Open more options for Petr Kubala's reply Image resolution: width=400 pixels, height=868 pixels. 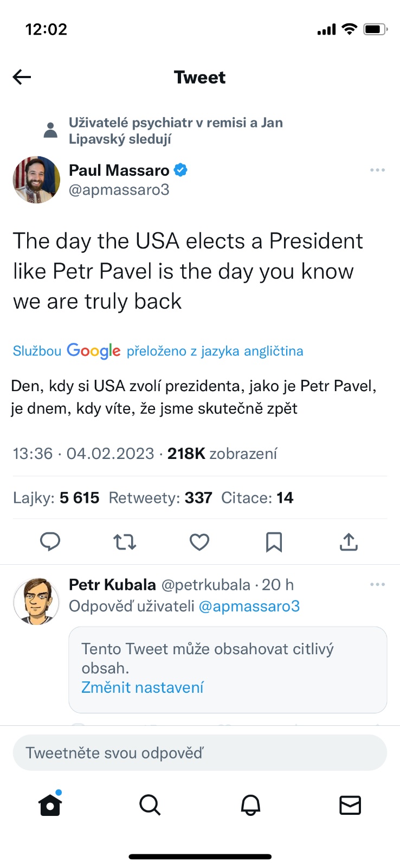(x=377, y=584)
